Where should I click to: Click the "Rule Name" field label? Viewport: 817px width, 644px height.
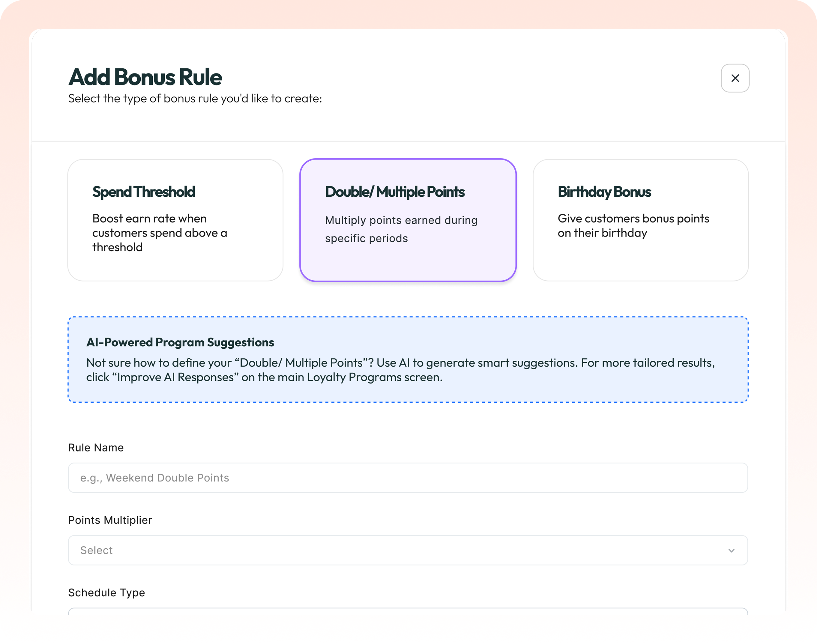[96, 448]
